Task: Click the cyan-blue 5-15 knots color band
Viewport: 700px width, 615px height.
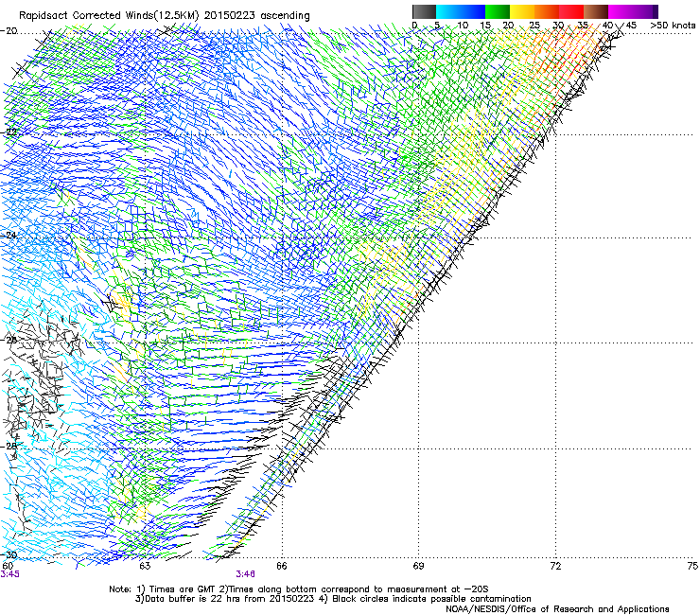Action: point(461,11)
